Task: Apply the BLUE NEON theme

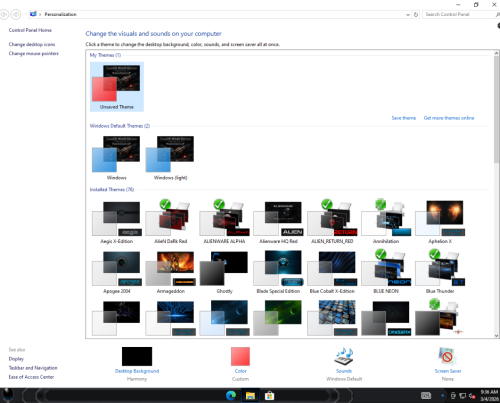Action: pos(386,272)
